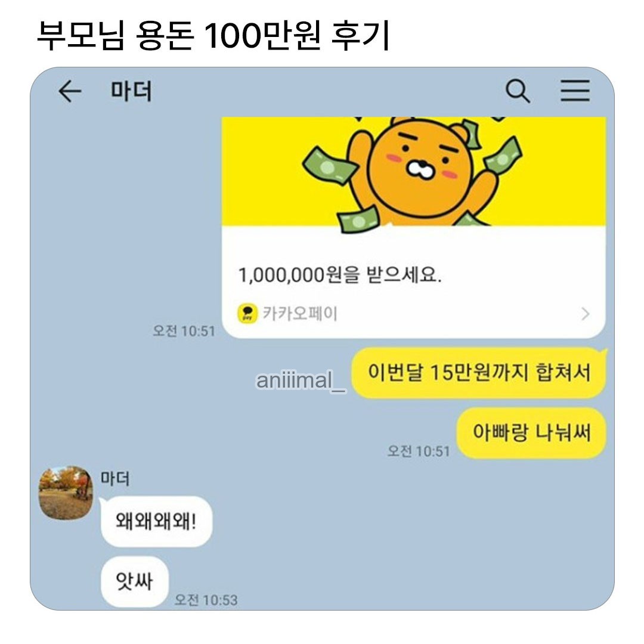644x644 pixels.
Task: Tap the message bubble 이번달 15만원까지 합쳐서
Action: point(479,373)
